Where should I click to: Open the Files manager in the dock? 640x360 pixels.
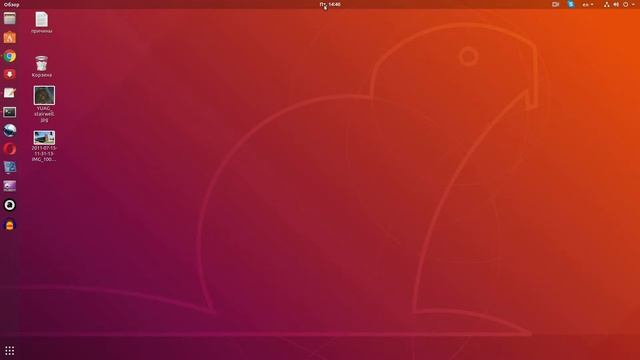coord(10,19)
